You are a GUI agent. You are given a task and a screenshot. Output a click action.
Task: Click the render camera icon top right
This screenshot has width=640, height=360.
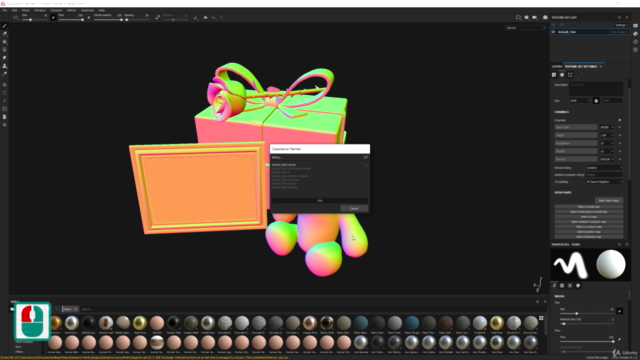(545, 18)
